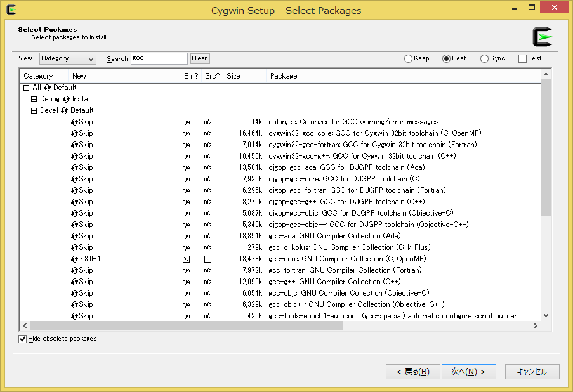Select the djgpp-gcc-ada package description
Image resolution: width=573 pixels, height=392 pixels.
(346, 167)
